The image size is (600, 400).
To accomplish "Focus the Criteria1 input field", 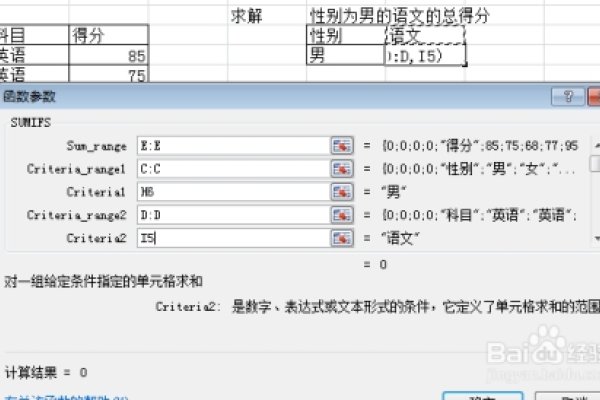I will (233, 192).
